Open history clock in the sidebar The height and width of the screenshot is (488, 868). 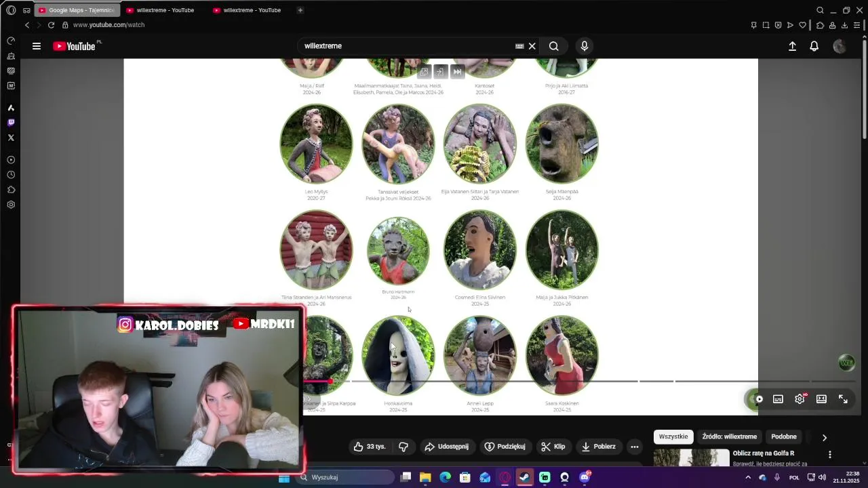point(11,175)
